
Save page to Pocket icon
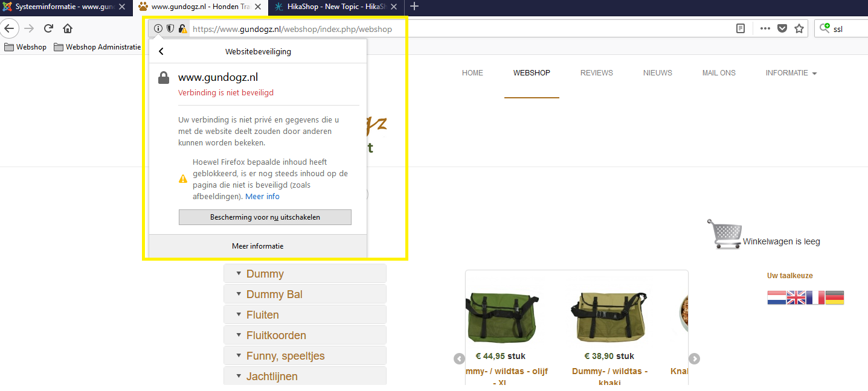click(782, 28)
